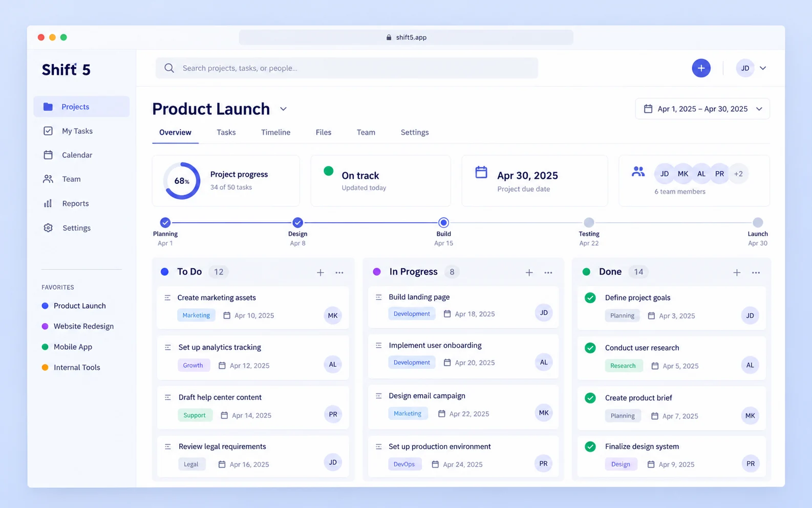Click the search magnifier icon

169,68
